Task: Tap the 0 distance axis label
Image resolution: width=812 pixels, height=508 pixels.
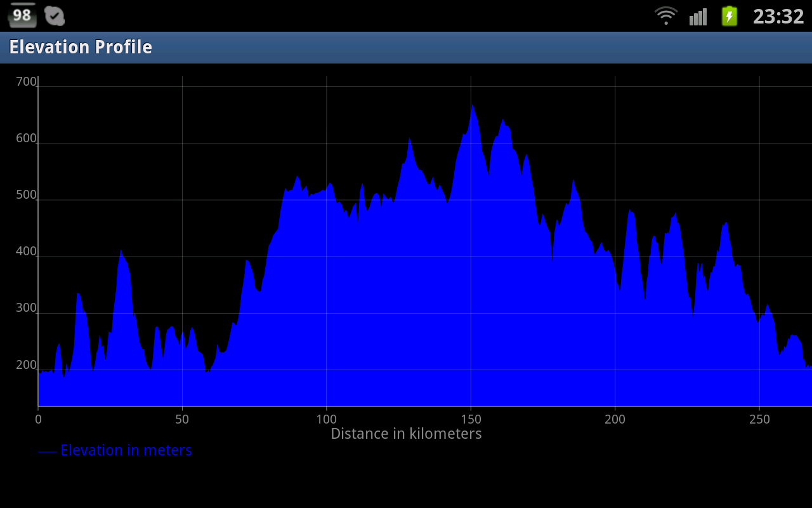Action: click(x=38, y=419)
